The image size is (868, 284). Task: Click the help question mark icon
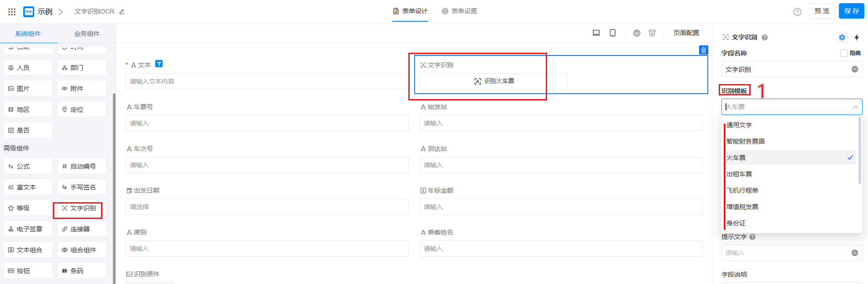[797, 12]
